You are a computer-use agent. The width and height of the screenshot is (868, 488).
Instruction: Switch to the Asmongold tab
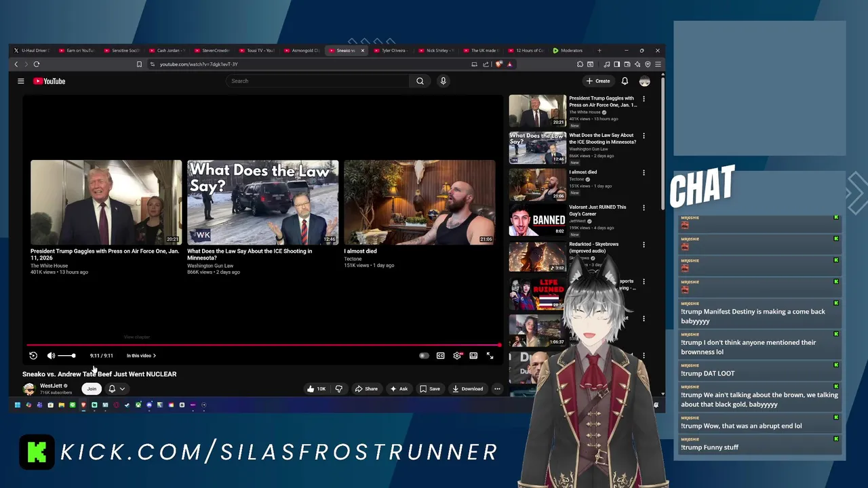(302, 51)
